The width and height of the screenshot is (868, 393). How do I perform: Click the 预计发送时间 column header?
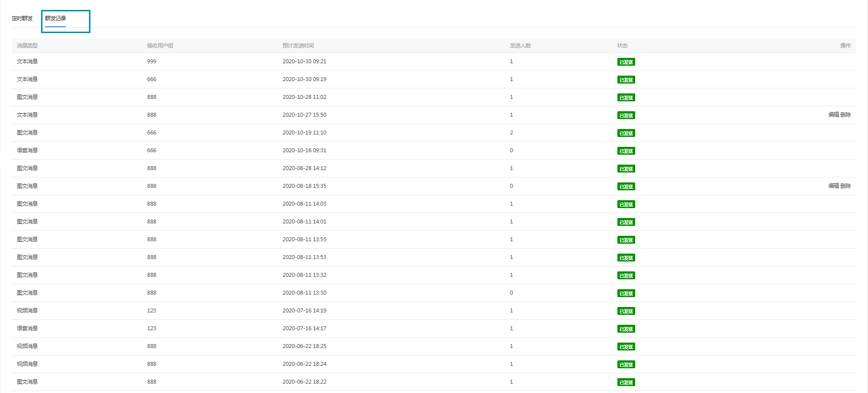(298, 45)
